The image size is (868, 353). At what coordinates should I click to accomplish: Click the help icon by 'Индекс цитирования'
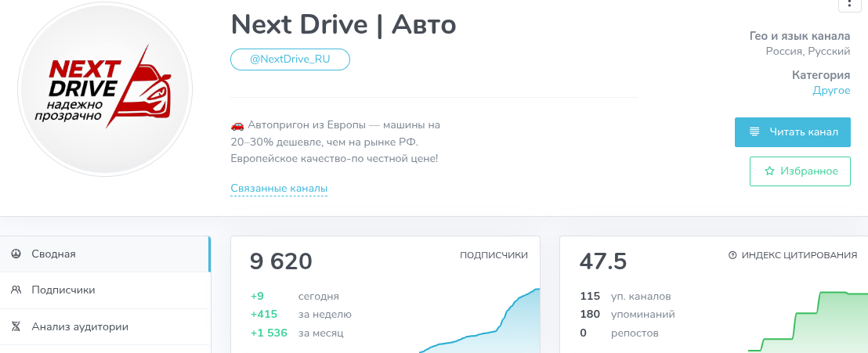coord(733,255)
